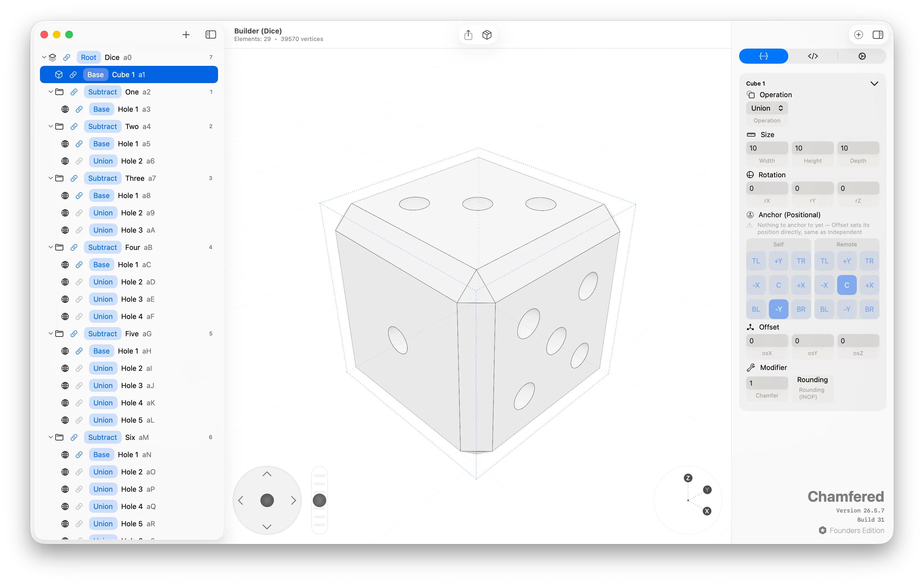Viewport: 924px width, 584px height.
Task: Collapse the Cube 1 inspector section chevron
Action: [x=874, y=83]
